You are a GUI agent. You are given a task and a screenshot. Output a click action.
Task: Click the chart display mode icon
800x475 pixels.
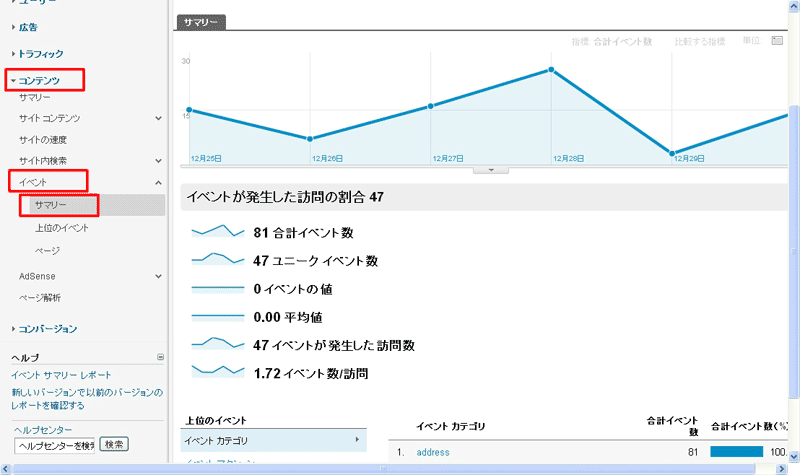(x=777, y=41)
